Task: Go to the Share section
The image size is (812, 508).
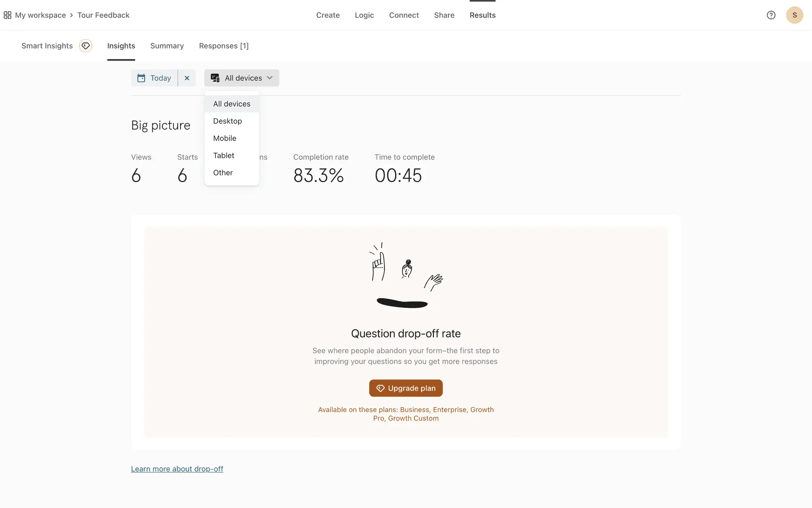Action: tap(444, 15)
